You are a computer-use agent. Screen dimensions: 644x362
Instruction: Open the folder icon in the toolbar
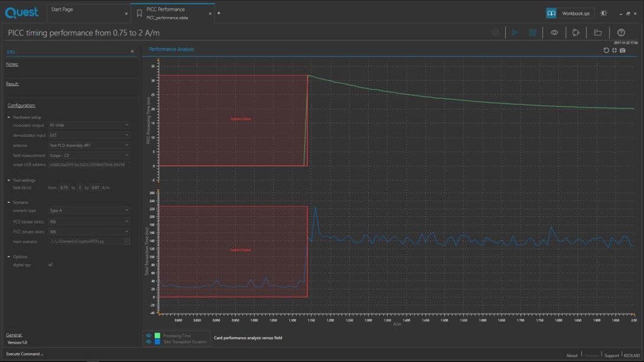[x=598, y=33]
